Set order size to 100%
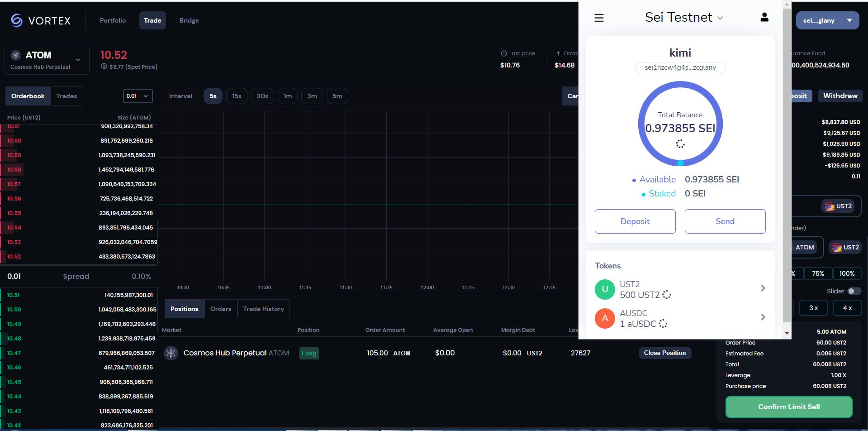The image size is (868, 431). point(847,273)
